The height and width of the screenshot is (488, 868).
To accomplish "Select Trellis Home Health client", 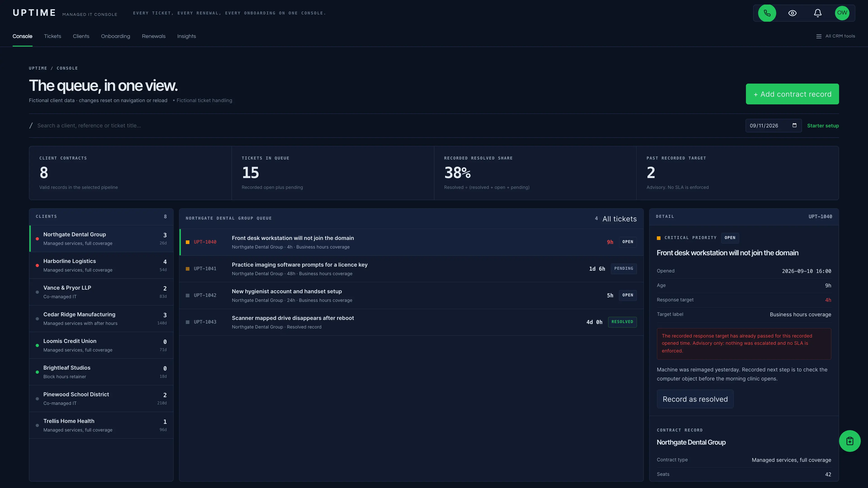I will (x=101, y=425).
